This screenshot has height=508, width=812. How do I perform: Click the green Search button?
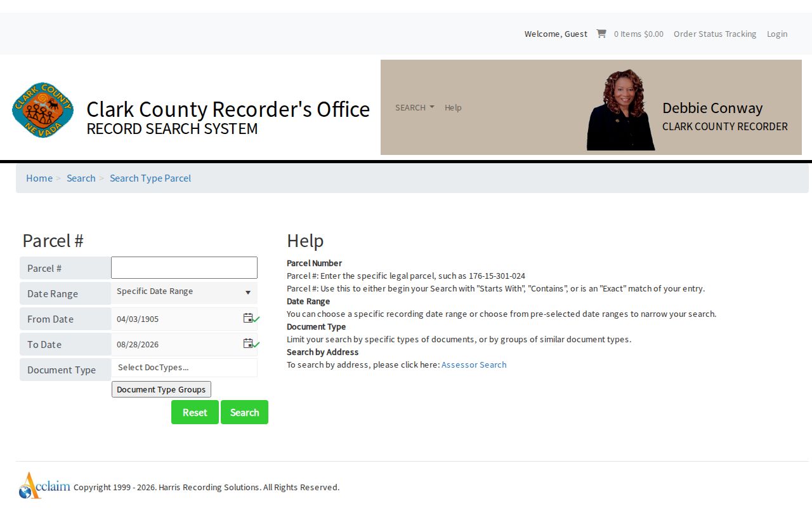(244, 412)
